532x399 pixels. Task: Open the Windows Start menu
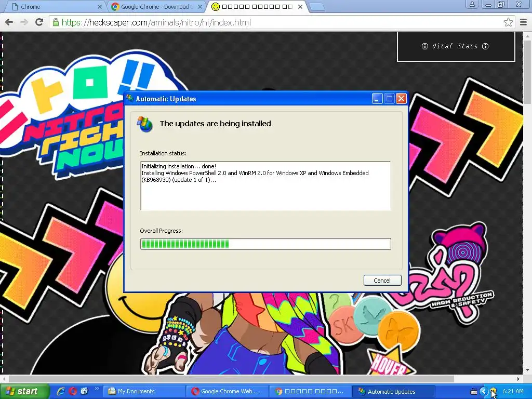(24, 391)
